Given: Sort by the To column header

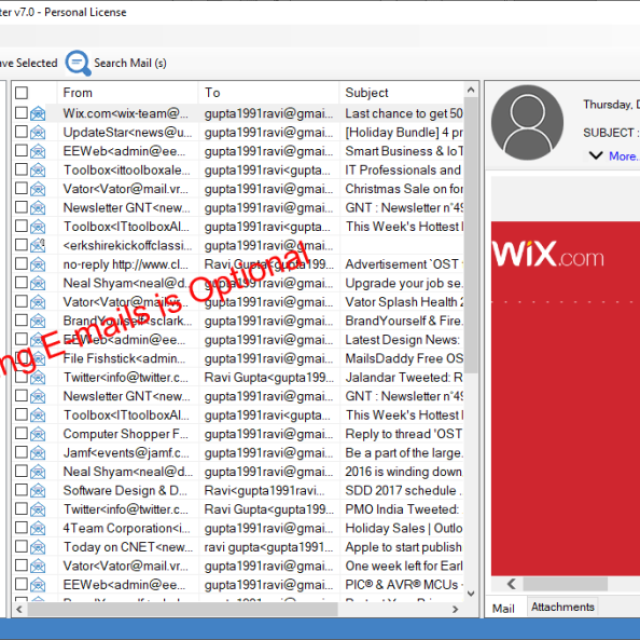Looking at the screenshot, I should [269, 93].
